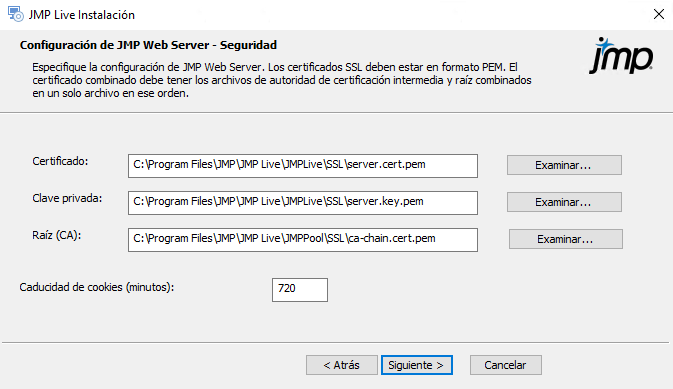Click heading 'Configuración de JMP Web Server - Seguridad'
This screenshot has height=389, width=673.
coord(148,45)
